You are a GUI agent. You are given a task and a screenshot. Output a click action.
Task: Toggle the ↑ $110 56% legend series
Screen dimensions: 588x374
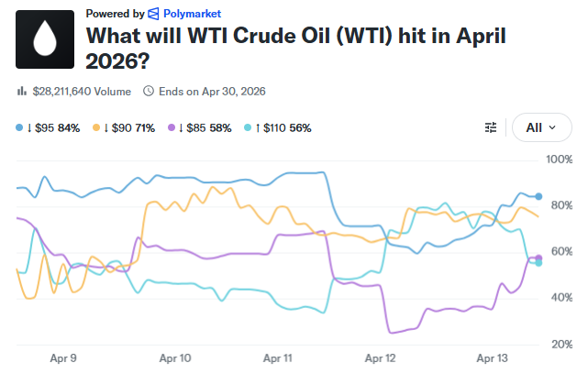280,127
